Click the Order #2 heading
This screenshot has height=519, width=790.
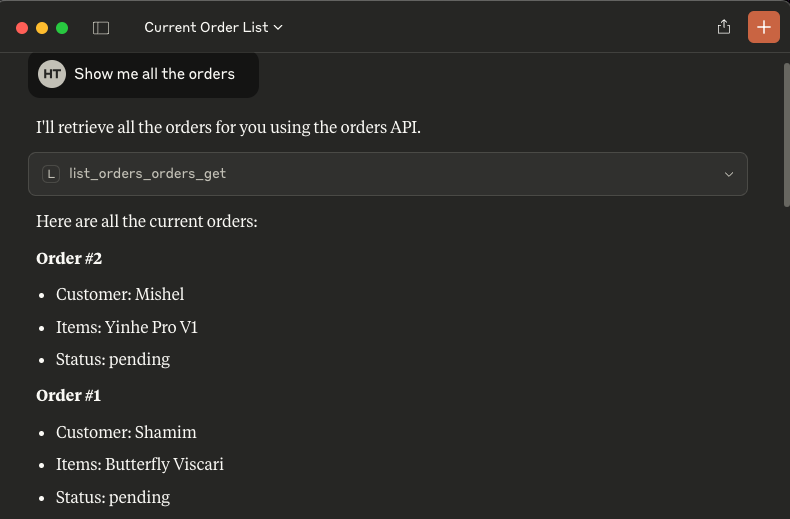pyautogui.click(x=69, y=258)
